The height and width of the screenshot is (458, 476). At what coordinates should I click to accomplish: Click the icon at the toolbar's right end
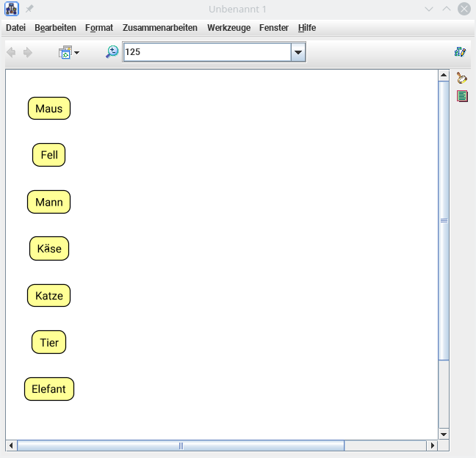(461, 52)
